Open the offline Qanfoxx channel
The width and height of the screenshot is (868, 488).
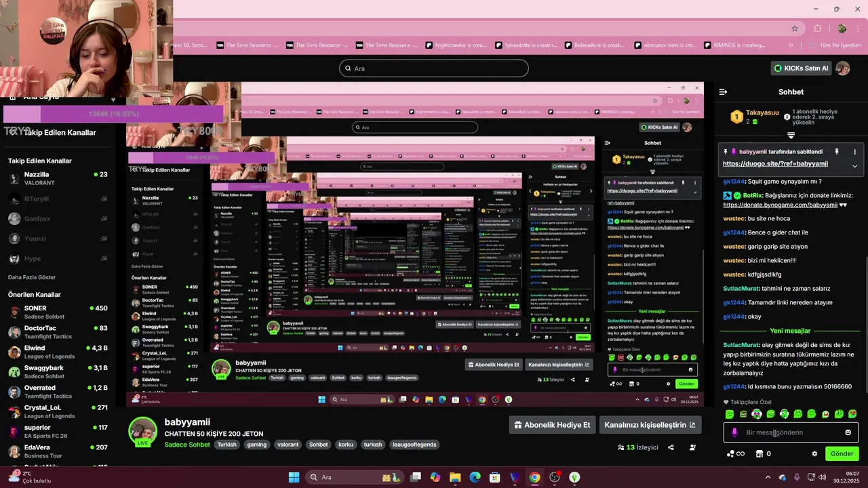tap(58, 219)
